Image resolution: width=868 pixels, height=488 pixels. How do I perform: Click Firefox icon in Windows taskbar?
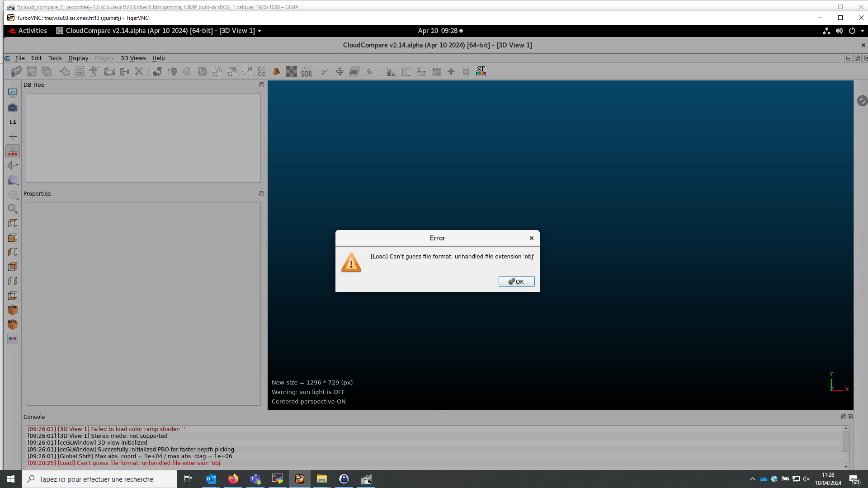[x=233, y=479]
